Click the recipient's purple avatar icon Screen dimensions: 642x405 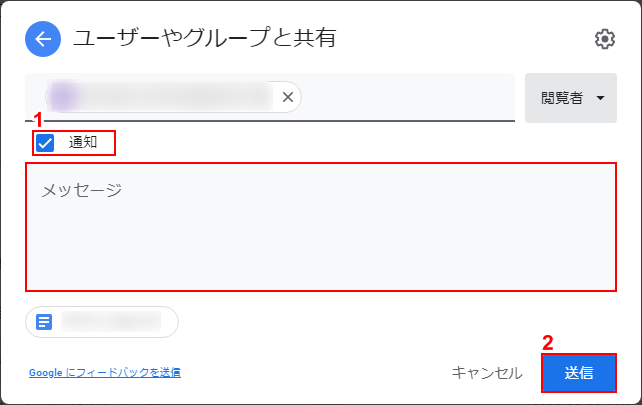point(64,97)
